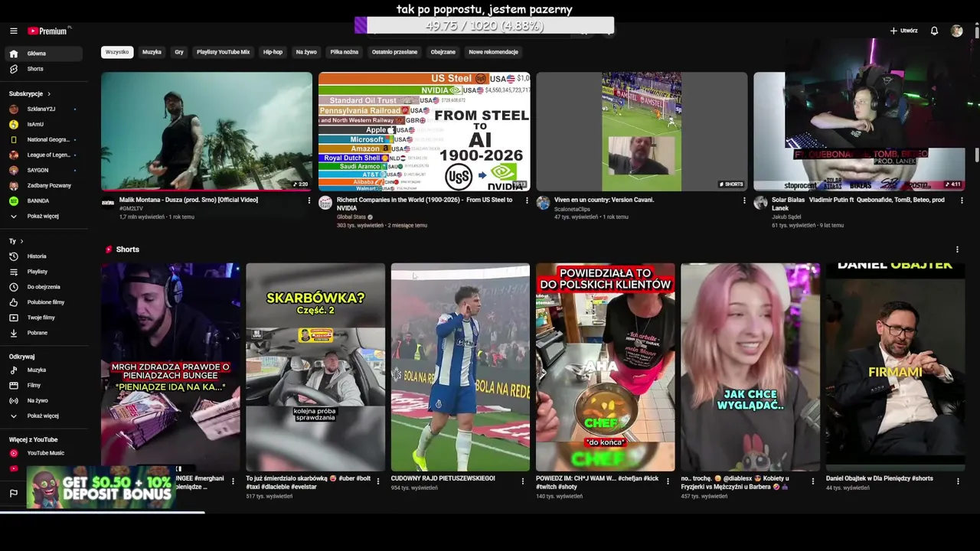Open ScalonetaClips channel avatar

pos(543,203)
